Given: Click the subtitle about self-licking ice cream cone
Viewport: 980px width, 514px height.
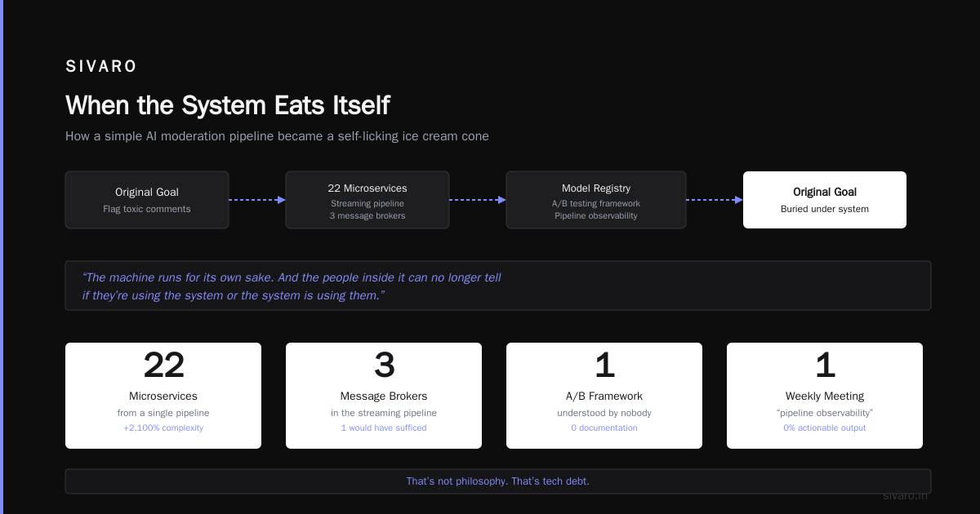Looking at the screenshot, I should click(x=277, y=136).
